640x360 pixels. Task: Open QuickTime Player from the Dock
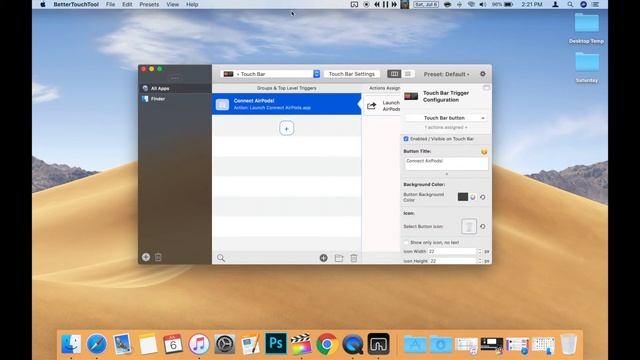[x=353, y=344]
